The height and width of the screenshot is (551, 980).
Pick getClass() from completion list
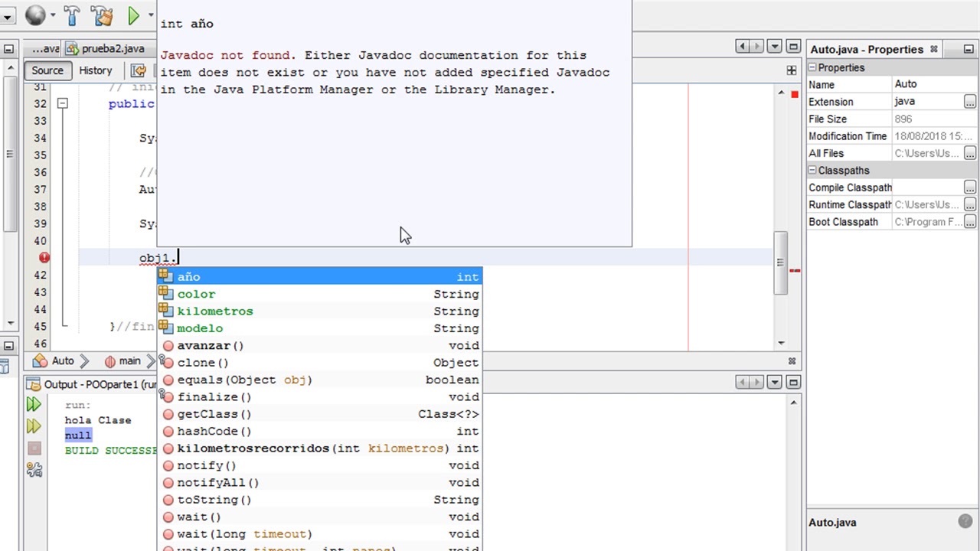click(x=319, y=414)
